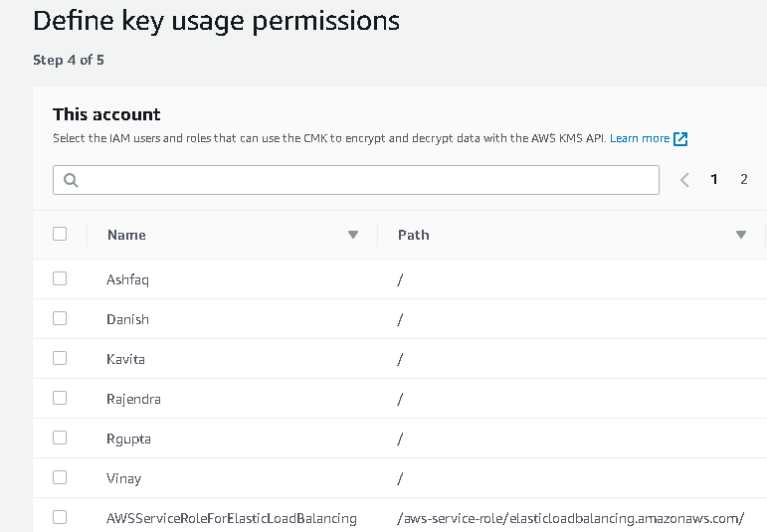Toggle the Rgupta checkbox
Screen dimensions: 767x532
click(x=60, y=438)
